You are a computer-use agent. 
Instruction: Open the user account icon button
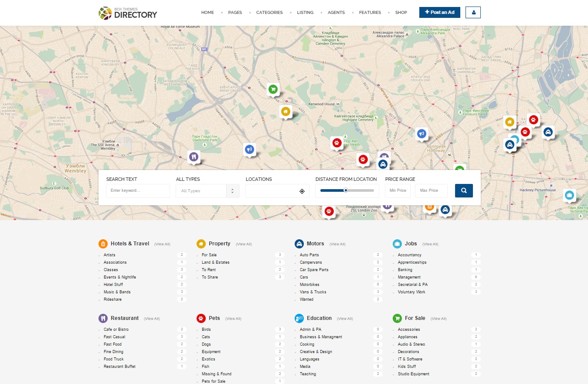[473, 13]
